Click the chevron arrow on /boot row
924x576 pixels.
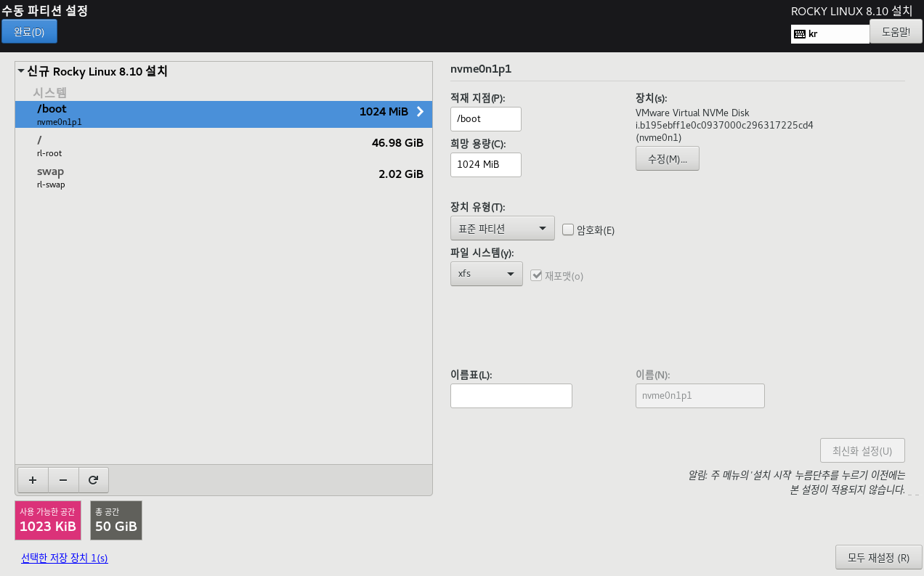tap(420, 112)
